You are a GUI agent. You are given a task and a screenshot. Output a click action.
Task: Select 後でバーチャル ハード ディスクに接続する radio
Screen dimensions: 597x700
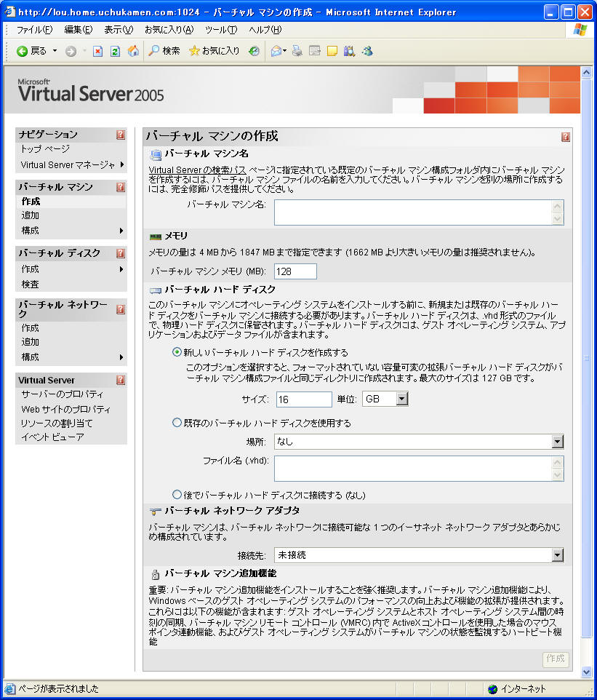(x=177, y=494)
